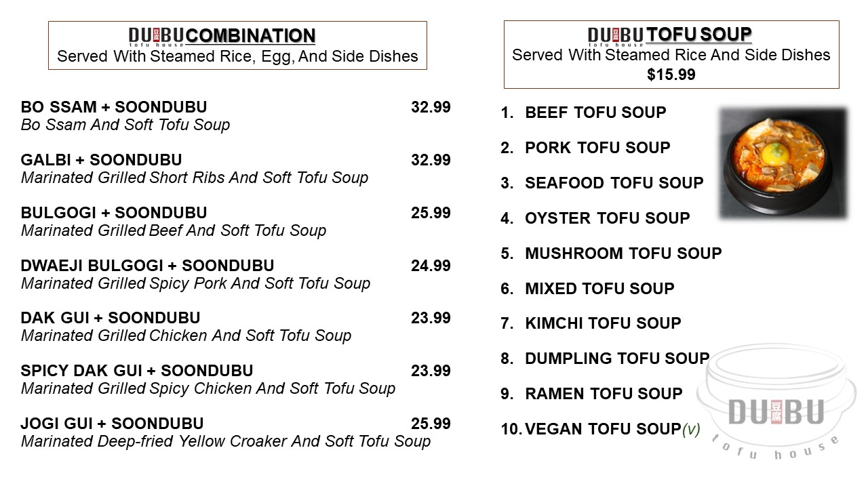Select Jogi Gui + Soondubu combination
Image resolution: width=868 pixels, height=488 pixels.
112,424
